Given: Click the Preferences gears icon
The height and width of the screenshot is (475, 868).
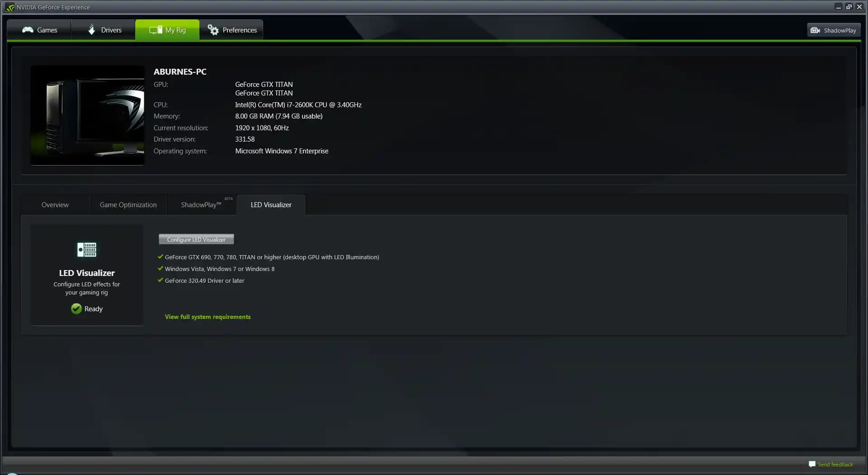Looking at the screenshot, I should (213, 30).
